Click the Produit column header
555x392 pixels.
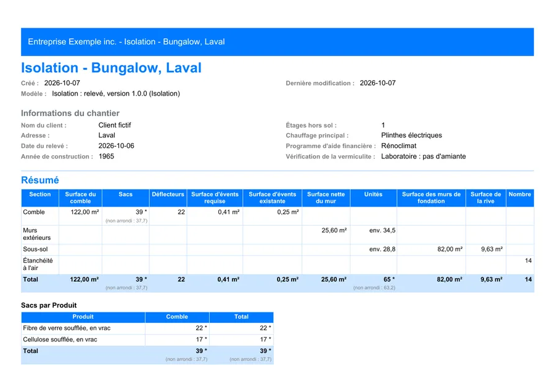click(83, 317)
